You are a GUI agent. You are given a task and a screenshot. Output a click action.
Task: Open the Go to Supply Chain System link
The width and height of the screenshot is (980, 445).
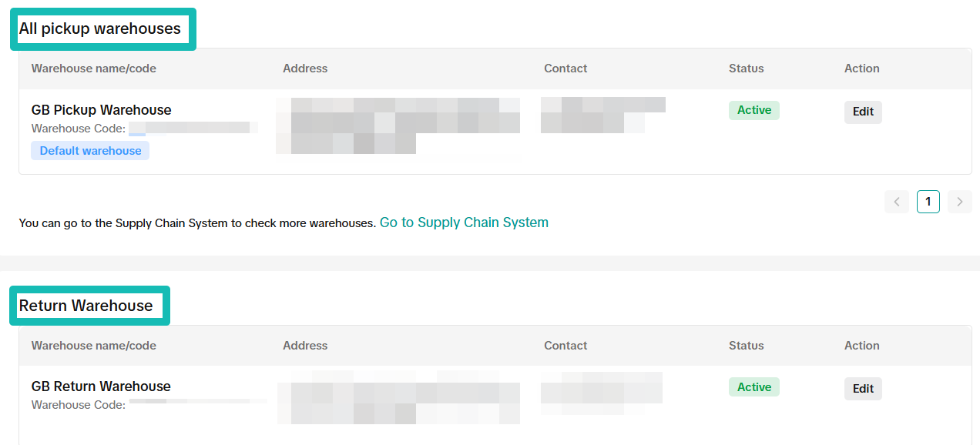click(x=463, y=222)
